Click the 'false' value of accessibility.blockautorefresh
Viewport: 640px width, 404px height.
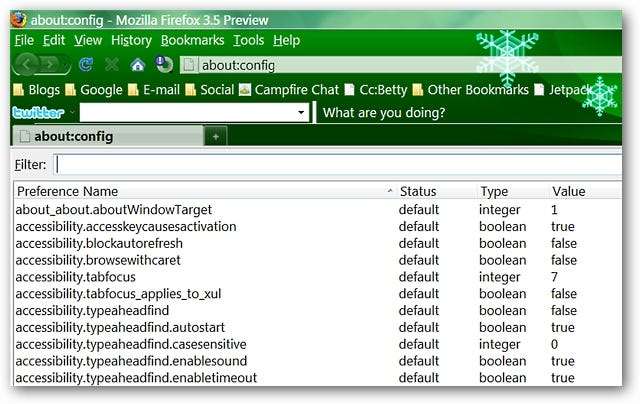(564, 243)
